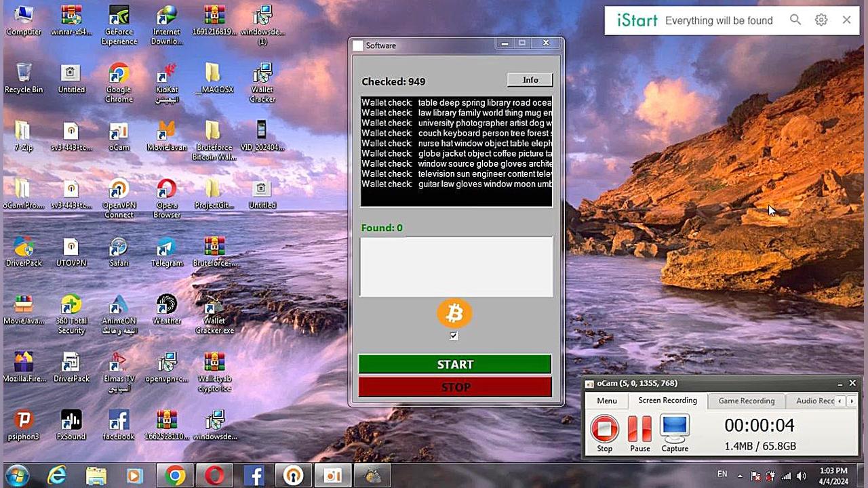The width and height of the screenshot is (868, 488).
Task: Click the iStart search input field
Action: 719,20
